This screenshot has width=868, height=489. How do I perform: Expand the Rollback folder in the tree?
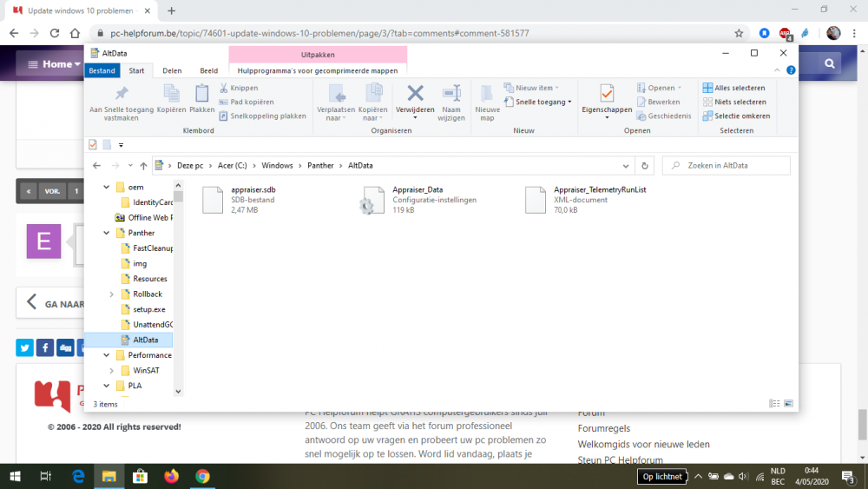click(111, 294)
